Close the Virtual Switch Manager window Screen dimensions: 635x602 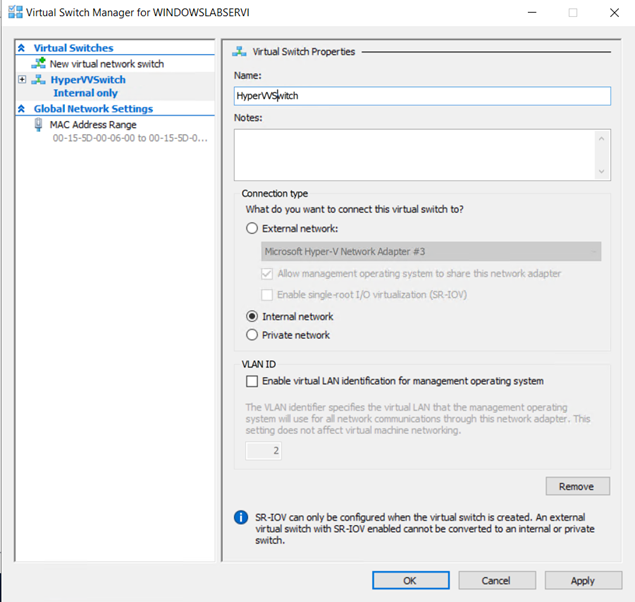click(x=614, y=13)
